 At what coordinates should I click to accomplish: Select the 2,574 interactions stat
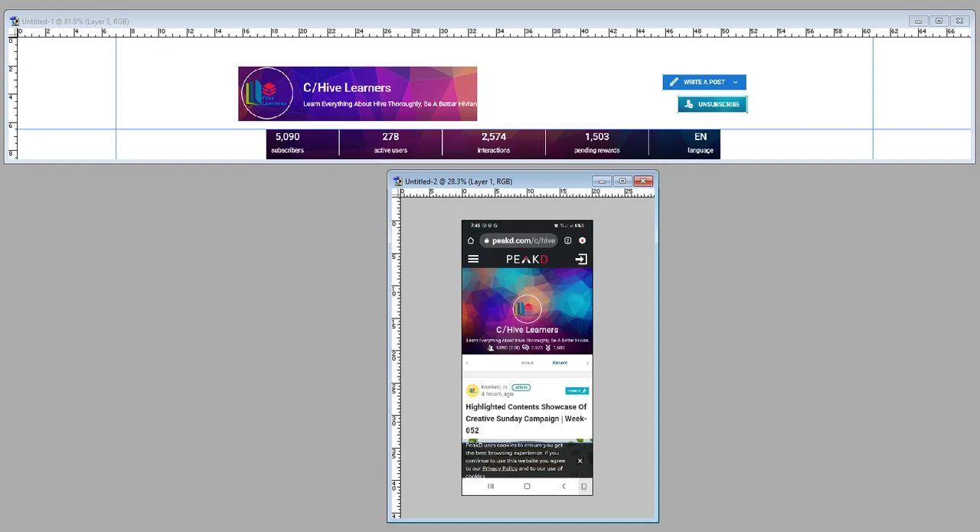pyautogui.click(x=494, y=143)
